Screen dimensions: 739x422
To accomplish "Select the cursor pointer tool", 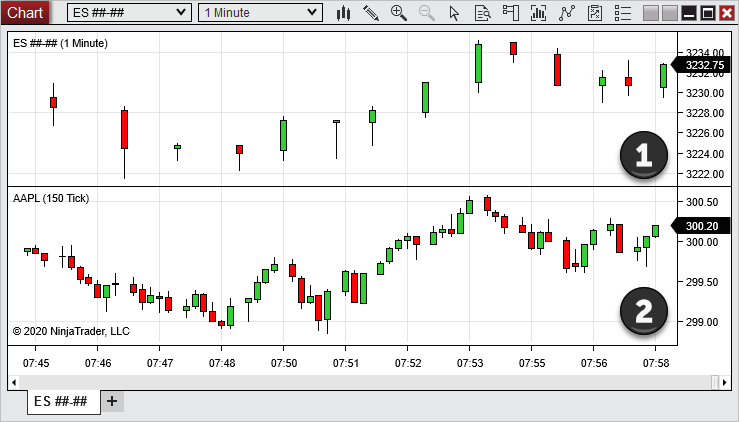I will 455,13.
